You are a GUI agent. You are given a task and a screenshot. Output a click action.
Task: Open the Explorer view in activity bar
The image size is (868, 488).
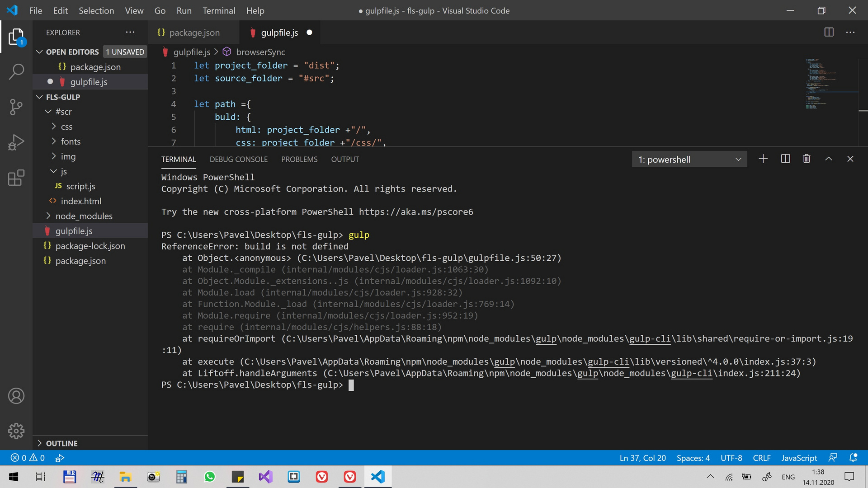pos(16,37)
